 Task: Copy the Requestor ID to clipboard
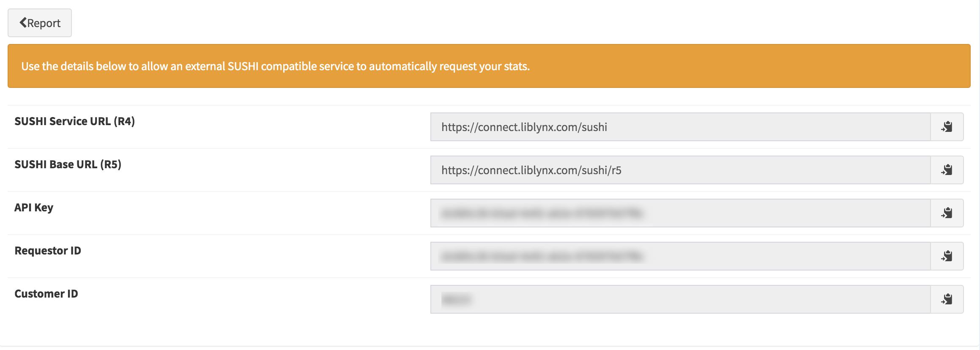947,256
